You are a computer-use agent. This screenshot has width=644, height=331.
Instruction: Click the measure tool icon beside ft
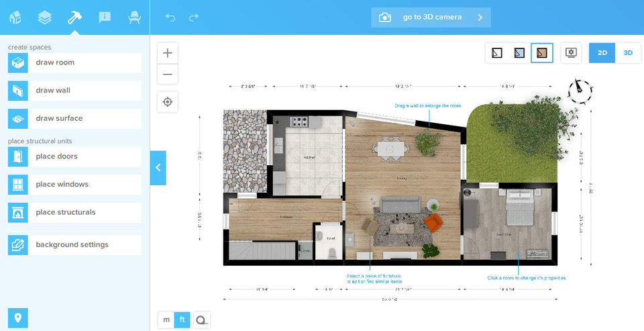(202, 320)
